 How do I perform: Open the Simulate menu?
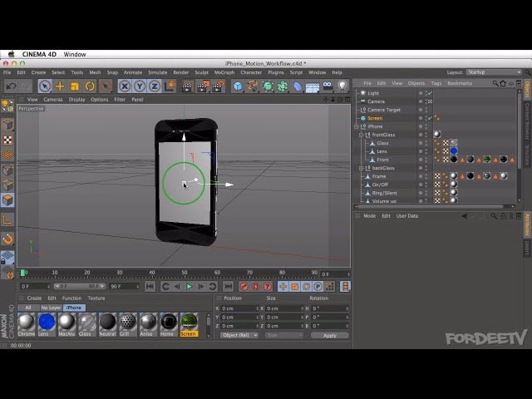pyautogui.click(x=158, y=72)
